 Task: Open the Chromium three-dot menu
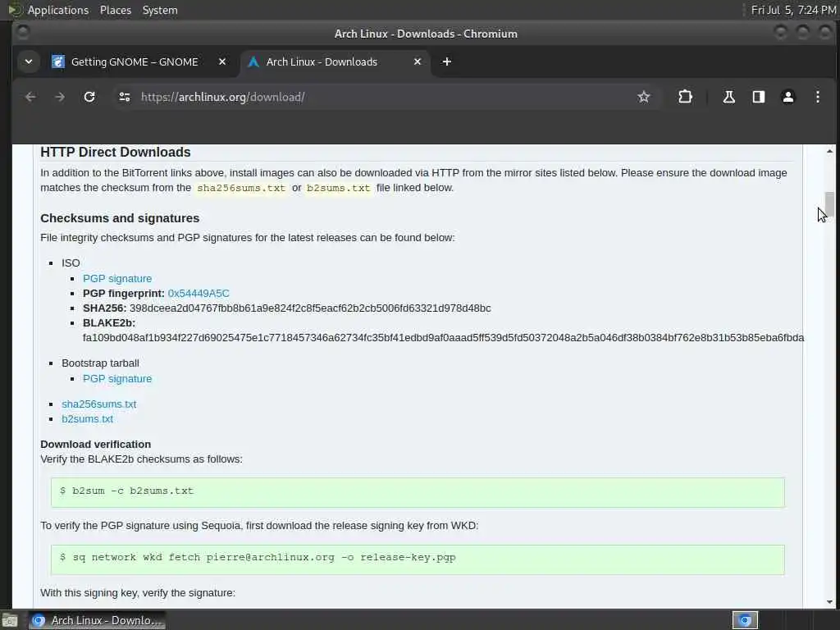click(x=818, y=97)
